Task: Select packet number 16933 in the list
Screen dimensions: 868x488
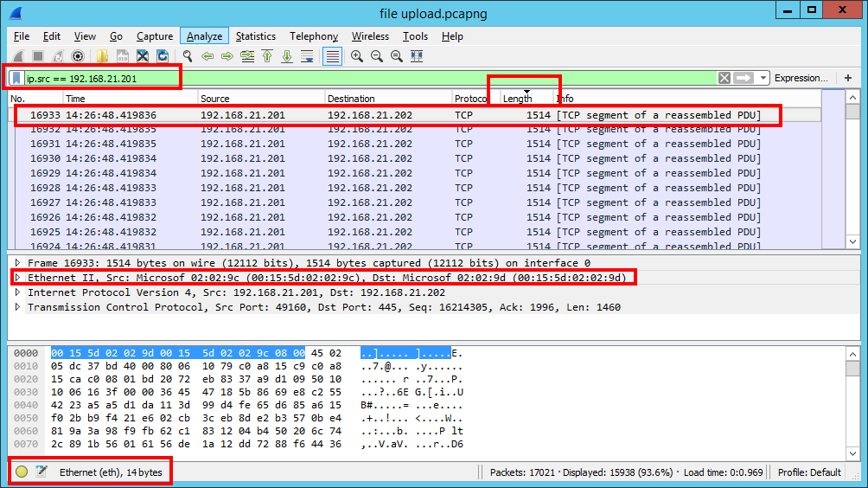Action: click(414, 115)
